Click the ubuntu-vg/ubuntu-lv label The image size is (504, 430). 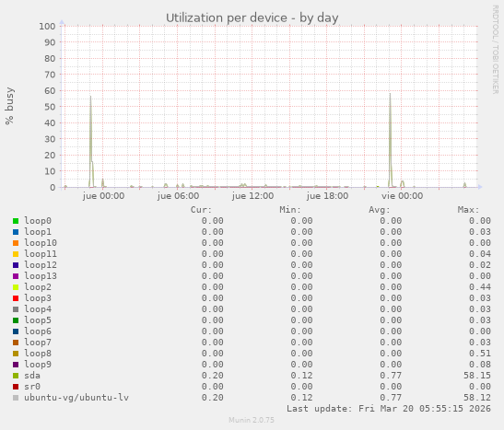pos(76,398)
